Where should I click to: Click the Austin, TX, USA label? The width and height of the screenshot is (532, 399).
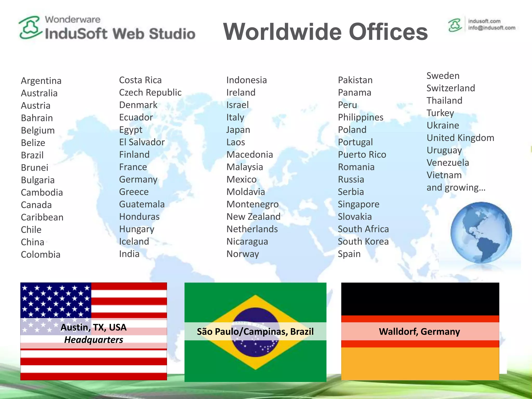click(x=94, y=327)
